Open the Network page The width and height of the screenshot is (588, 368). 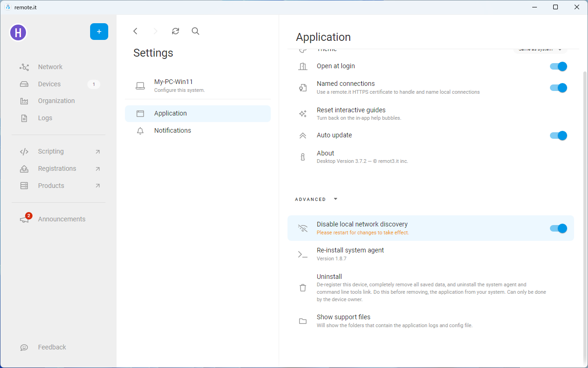pos(59,67)
